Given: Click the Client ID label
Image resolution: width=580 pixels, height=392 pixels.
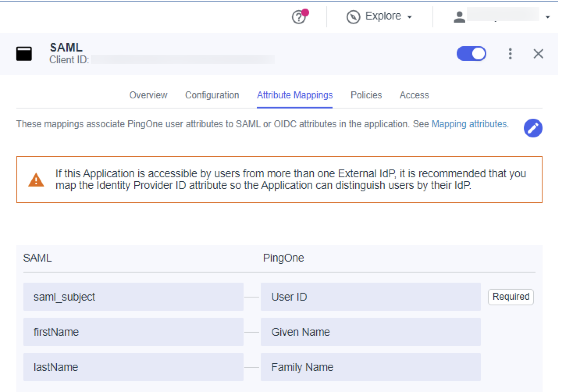Looking at the screenshot, I should [x=69, y=60].
